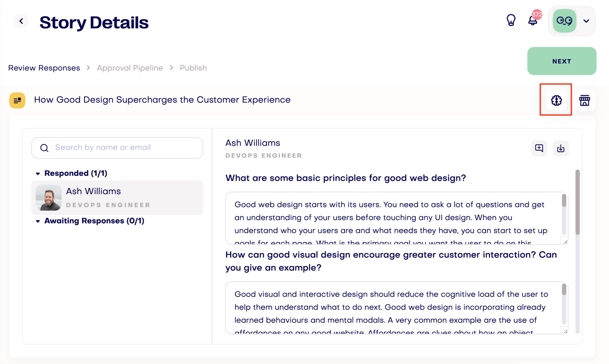The width and height of the screenshot is (609, 364).
Task: Click the back arrow beside Story Details
Action: click(x=21, y=21)
